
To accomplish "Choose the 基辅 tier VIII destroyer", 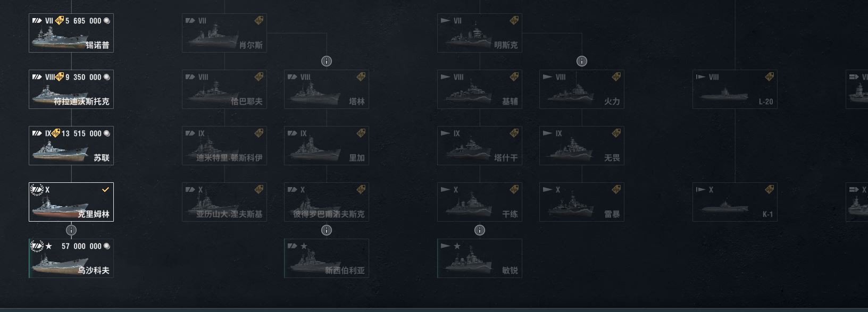I will click(480, 90).
